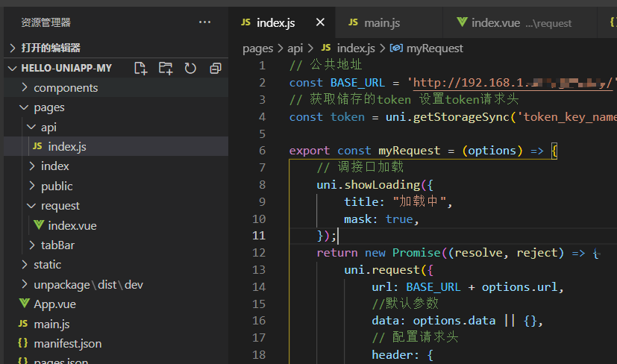The height and width of the screenshot is (364, 617).
Task: Click the JS icon in the breadcrumb path
Action: (326, 48)
